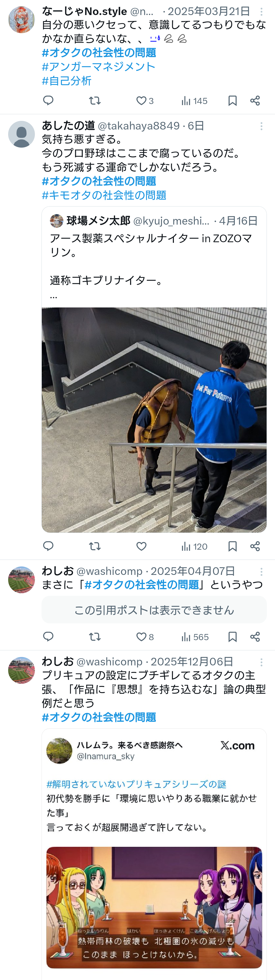Open the #アンガーマネジメント hashtag

98,67
